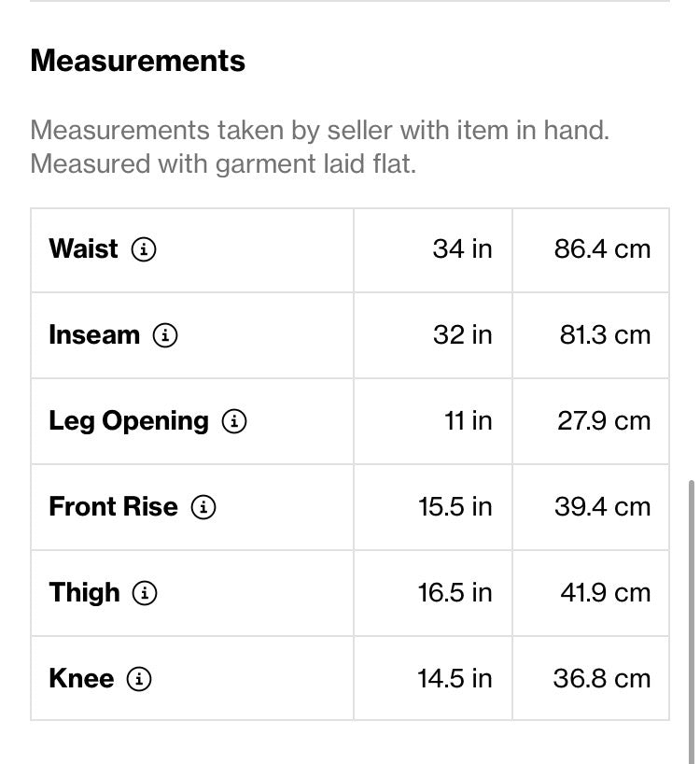This screenshot has height=764, width=700.
Task: Select the 34 in waist value
Action: (x=462, y=249)
